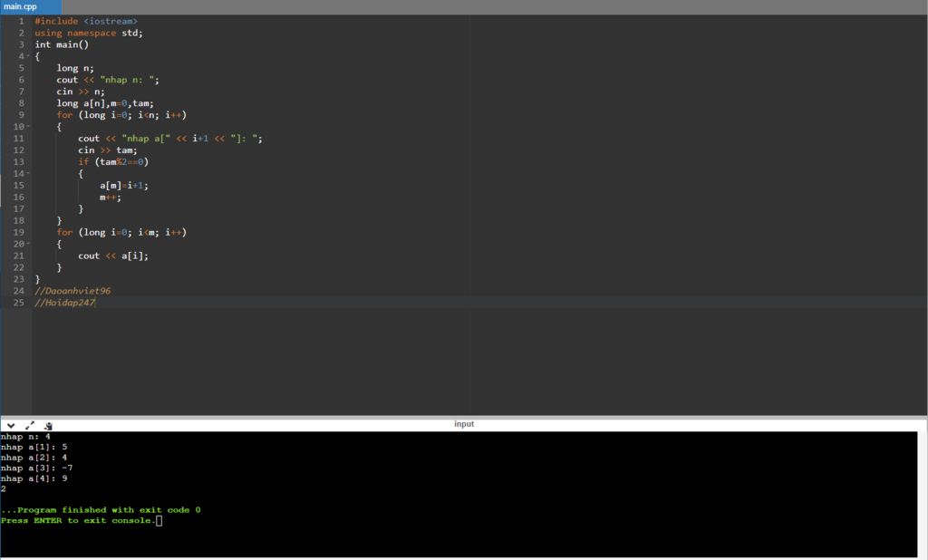Screen dimensions: 928x560
Task: Click the 'long a[n],m=0,tam;' line
Action: click(x=105, y=103)
